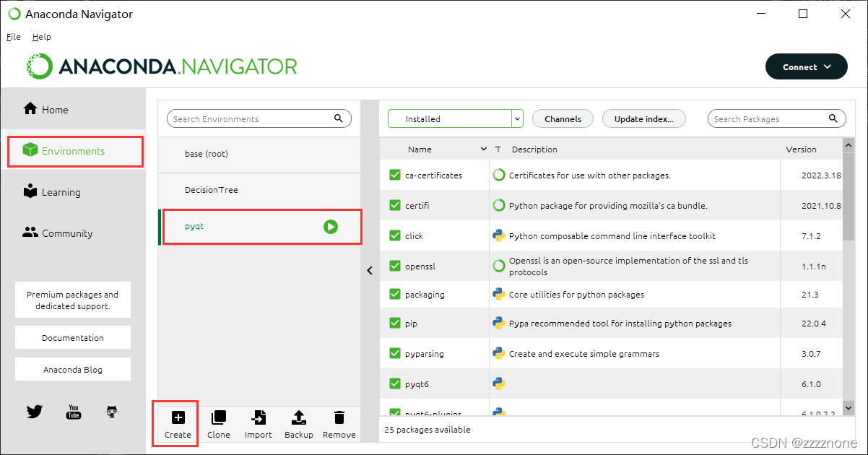Open the File menu

pyautogui.click(x=14, y=37)
